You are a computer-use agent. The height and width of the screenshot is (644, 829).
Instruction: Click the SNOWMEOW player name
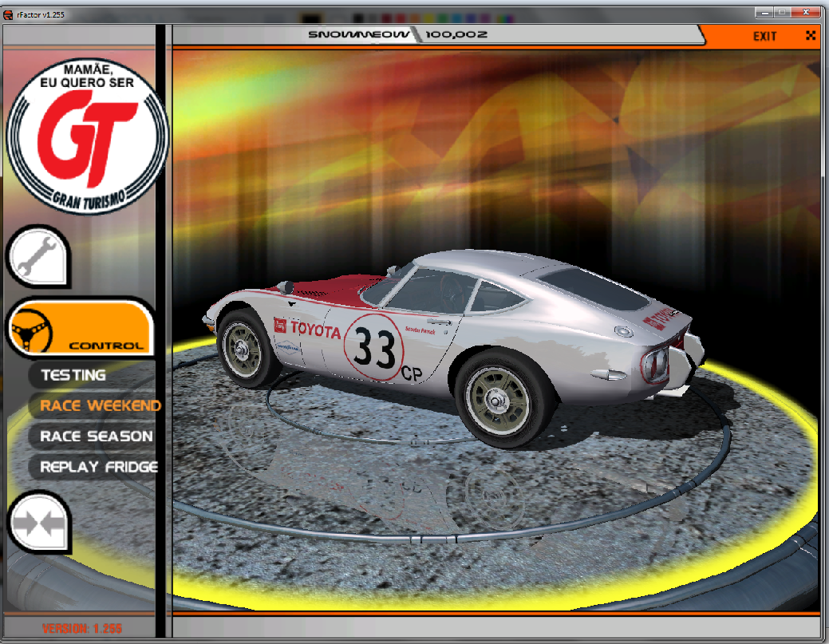(x=358, y=34)
